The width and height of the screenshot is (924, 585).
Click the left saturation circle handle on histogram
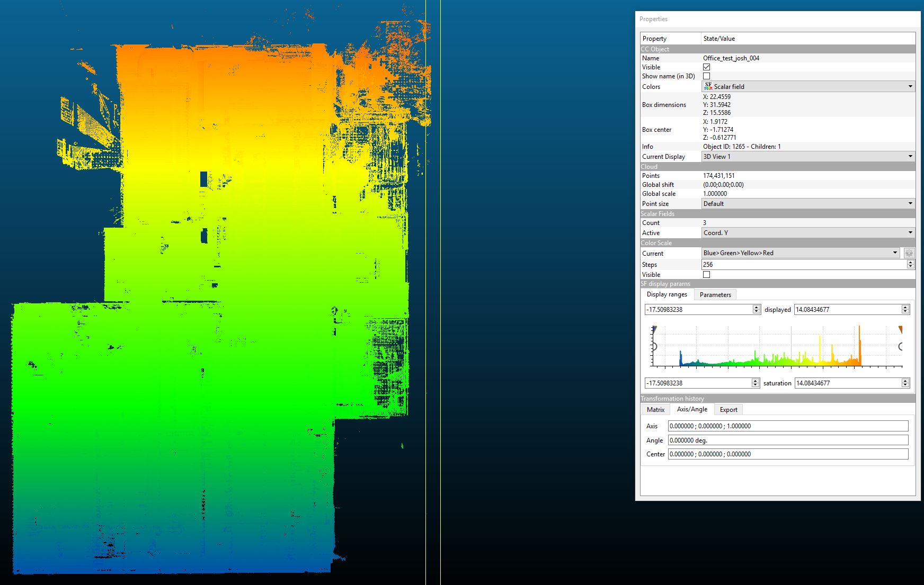[654, 347]
